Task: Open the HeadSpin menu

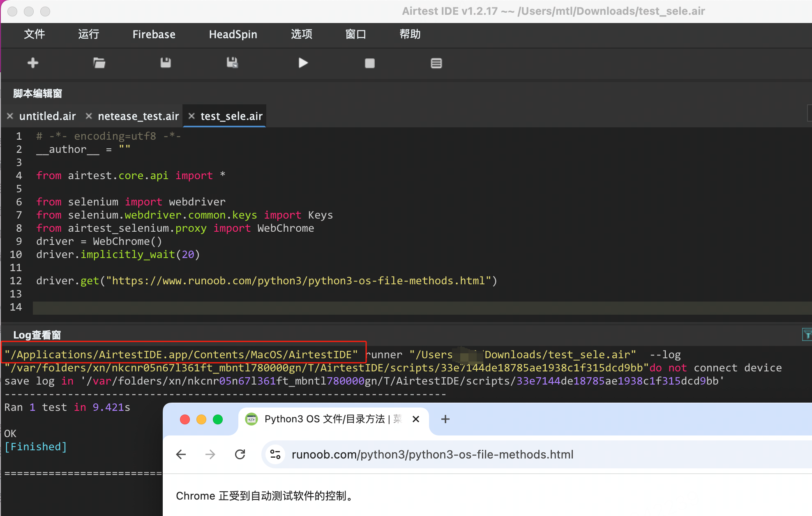Action: tap(233, 34)
